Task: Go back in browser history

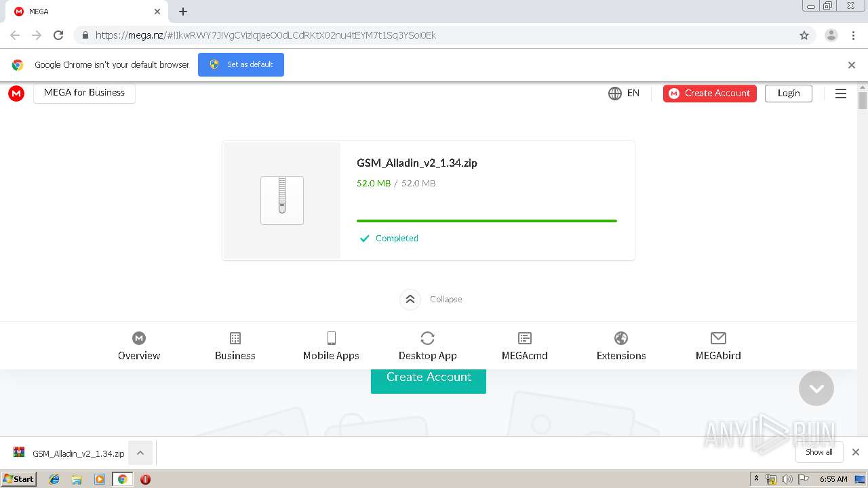Action: (x=15, y=35)
